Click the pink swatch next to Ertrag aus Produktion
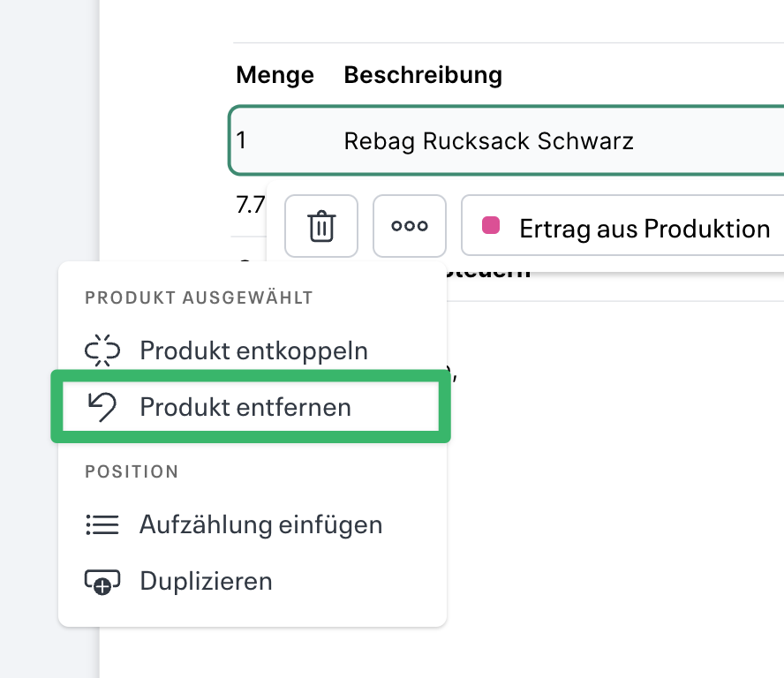This screenshot has width=784, height=678. point(491,226)
